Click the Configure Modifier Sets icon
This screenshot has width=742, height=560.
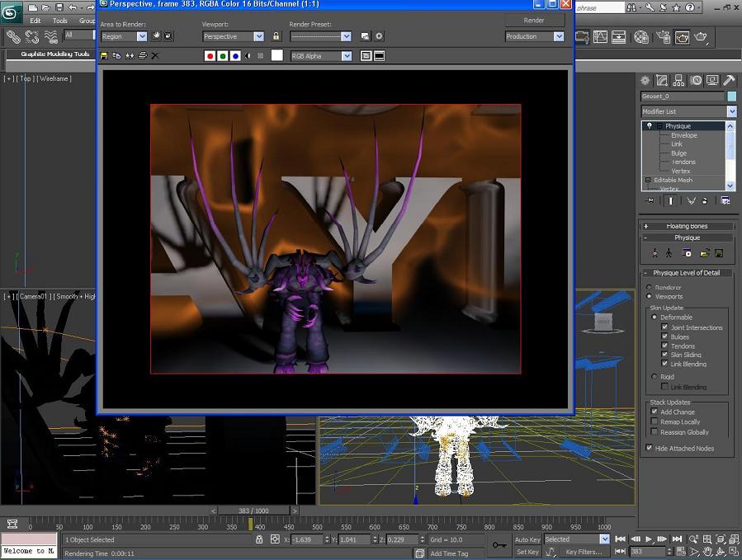[x=725, y=200]
